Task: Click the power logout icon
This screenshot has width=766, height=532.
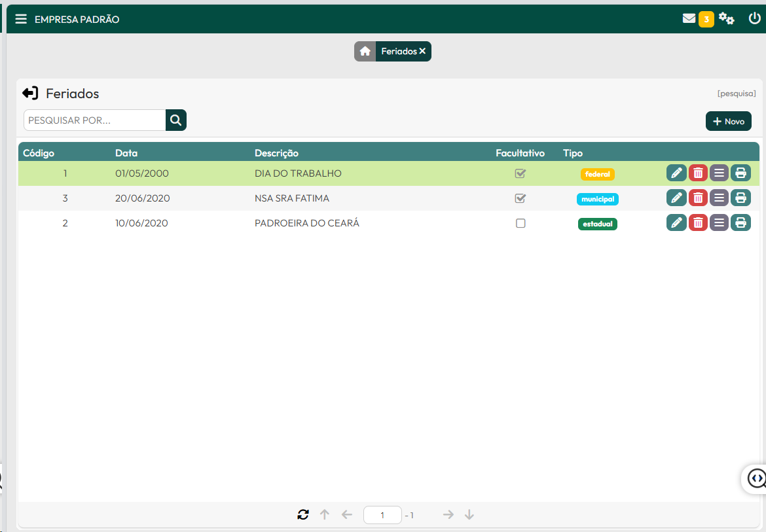Action: click(754, 18)
